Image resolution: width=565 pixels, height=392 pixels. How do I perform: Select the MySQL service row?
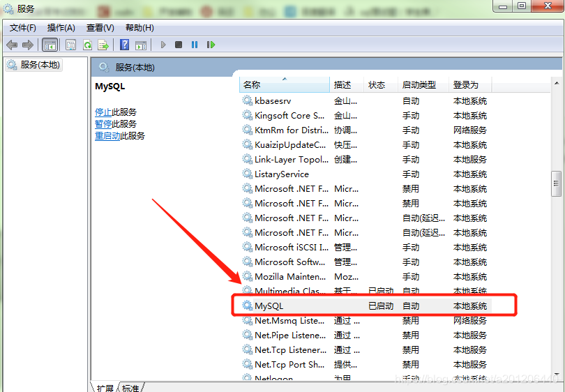pos(366,306)
